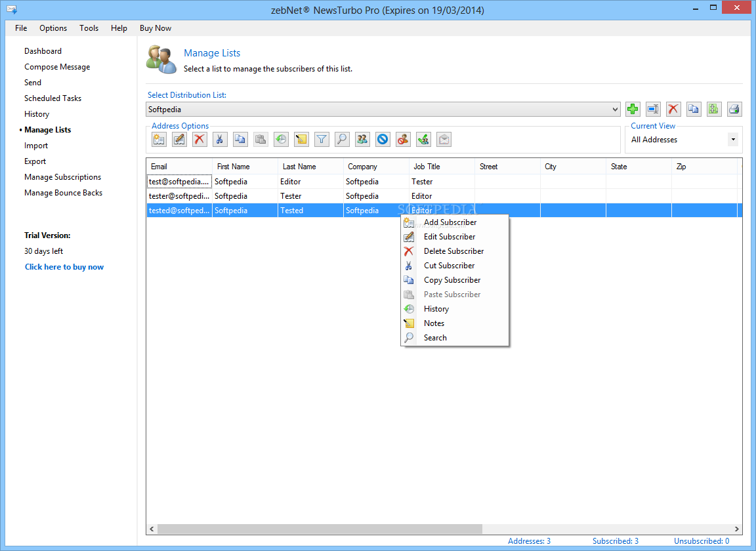Image resolution: width=756 pixels, height=551 pixels.
Task: Choose Cut Subscriber in context menu
Action: [x=455, y=266]
